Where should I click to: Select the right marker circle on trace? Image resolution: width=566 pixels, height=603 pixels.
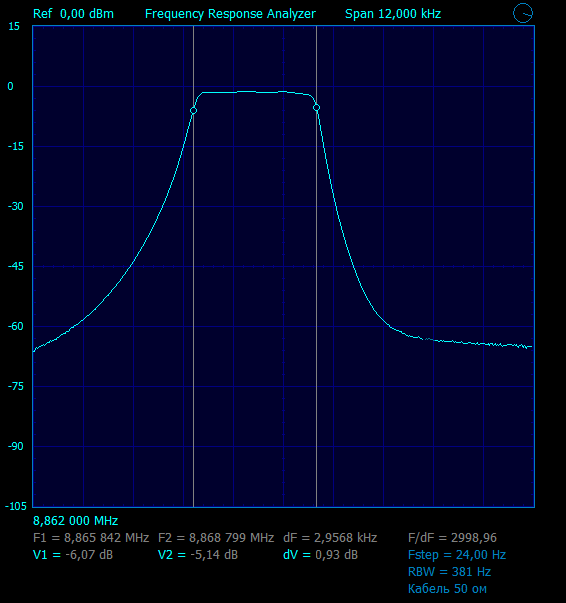point(316,108)
